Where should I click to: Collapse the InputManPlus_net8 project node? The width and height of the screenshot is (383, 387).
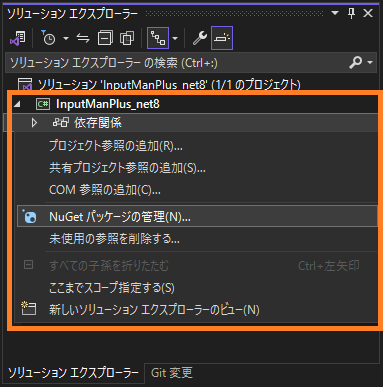(17, 105)
